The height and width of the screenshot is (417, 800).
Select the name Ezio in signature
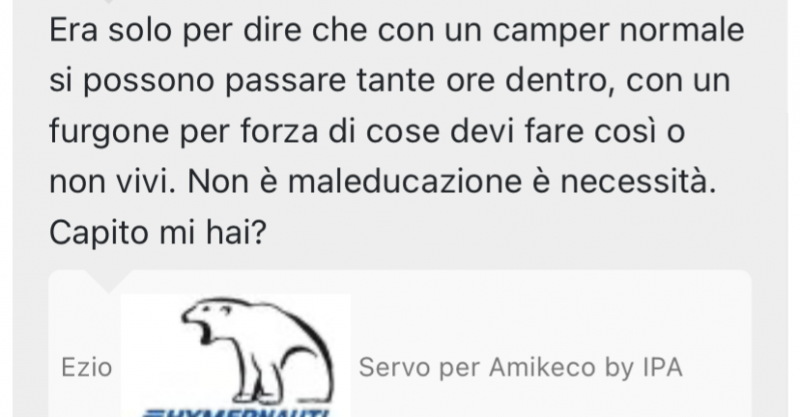click(86, 367)
